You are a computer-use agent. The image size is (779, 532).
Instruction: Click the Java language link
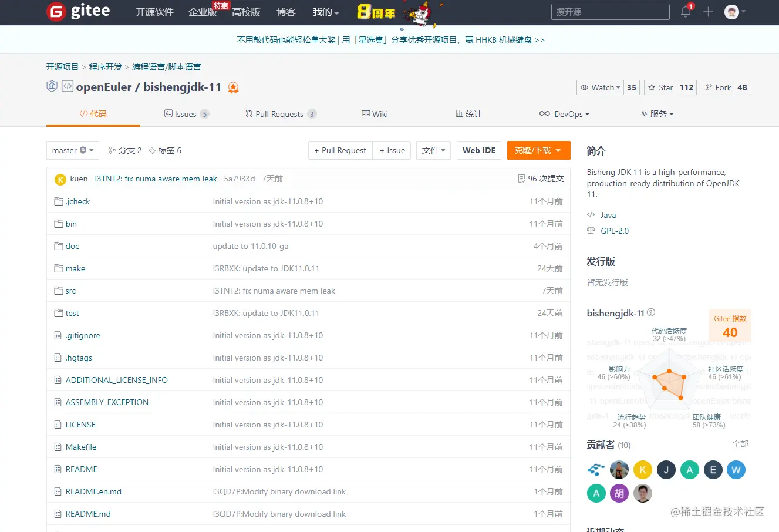pos(608,215)
